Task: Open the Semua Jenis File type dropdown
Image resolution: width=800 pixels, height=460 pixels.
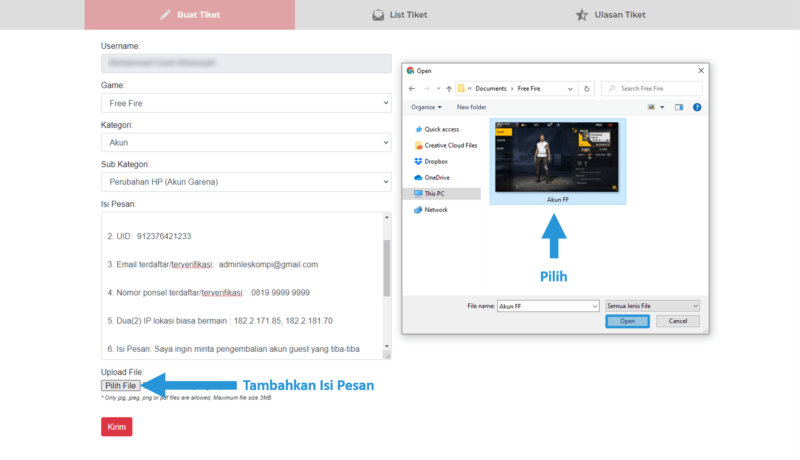Action: 653,306
